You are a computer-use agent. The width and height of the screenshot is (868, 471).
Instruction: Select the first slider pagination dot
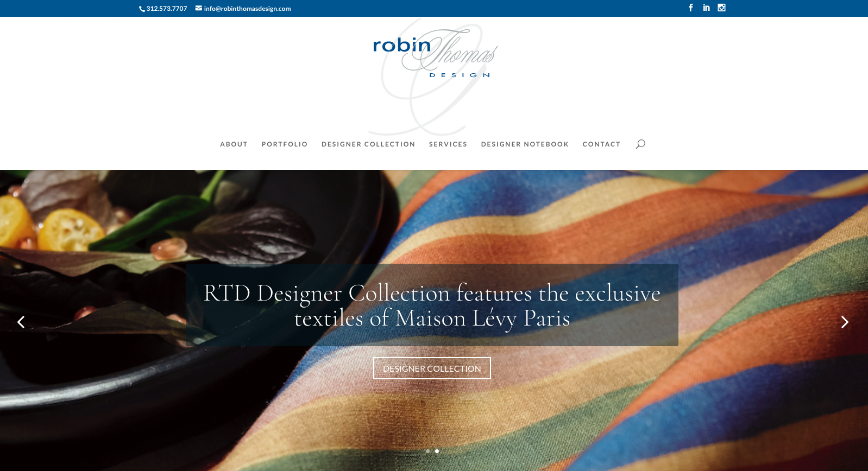[x=427, y=451]
